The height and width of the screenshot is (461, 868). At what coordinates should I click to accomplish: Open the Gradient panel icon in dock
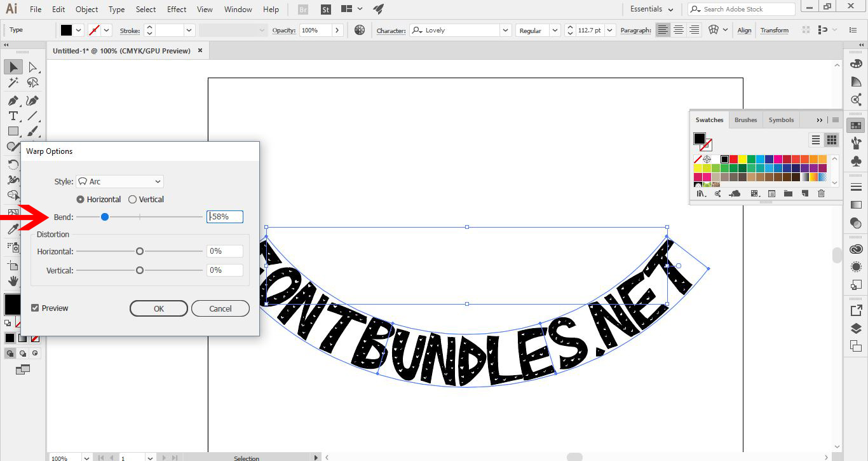pyautogui.click(x=856, y=205)
